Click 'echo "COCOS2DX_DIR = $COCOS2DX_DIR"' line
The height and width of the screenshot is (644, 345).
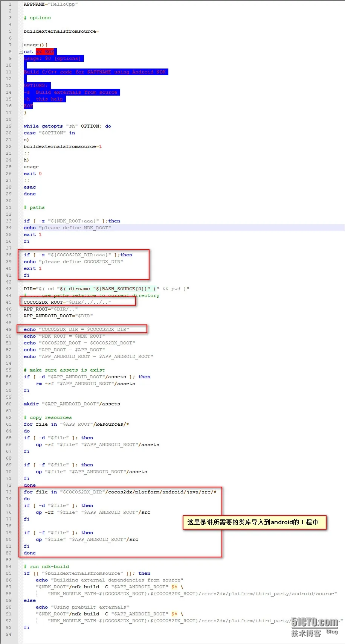point(76,330)
